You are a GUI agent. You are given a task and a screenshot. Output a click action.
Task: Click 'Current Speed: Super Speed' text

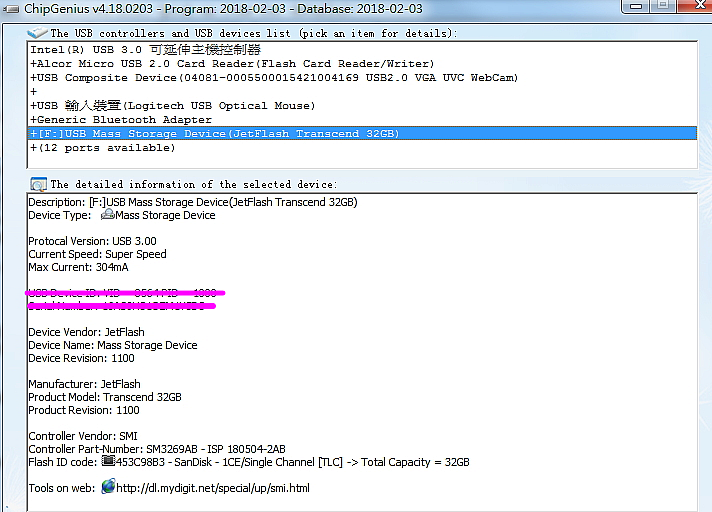[97, 254]
